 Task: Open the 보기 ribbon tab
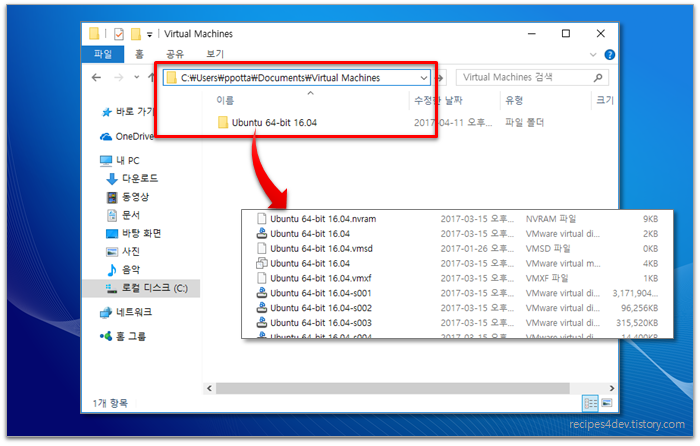[215, 54]
